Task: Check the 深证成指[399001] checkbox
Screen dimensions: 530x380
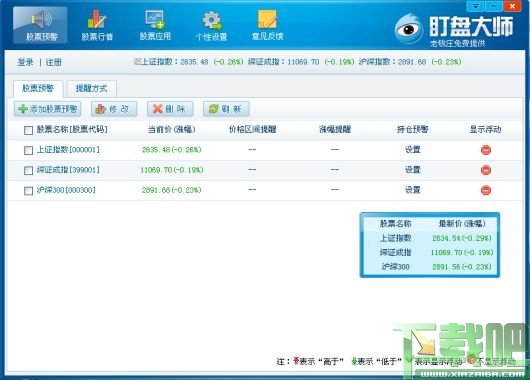Action: 28,170
